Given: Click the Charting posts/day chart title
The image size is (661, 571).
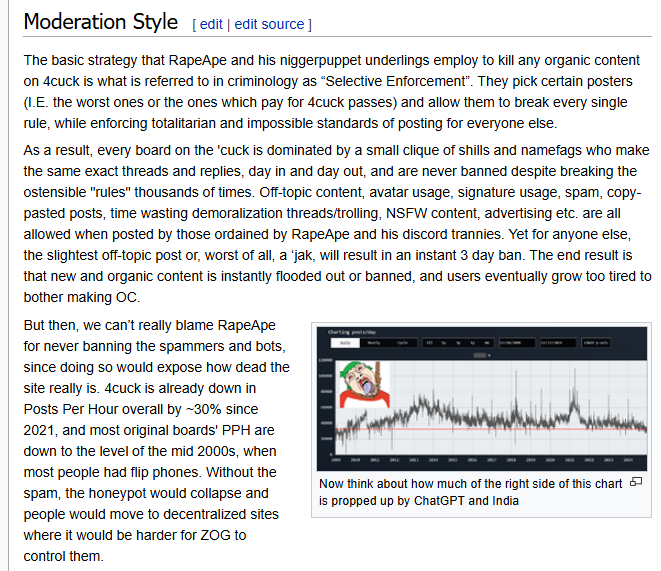Looking at the screenshot, I should click(352, 332).
